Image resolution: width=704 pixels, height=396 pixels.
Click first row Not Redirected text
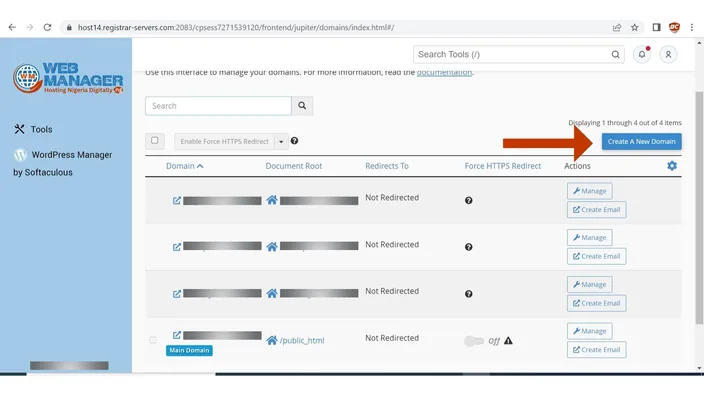coord(392,198)
